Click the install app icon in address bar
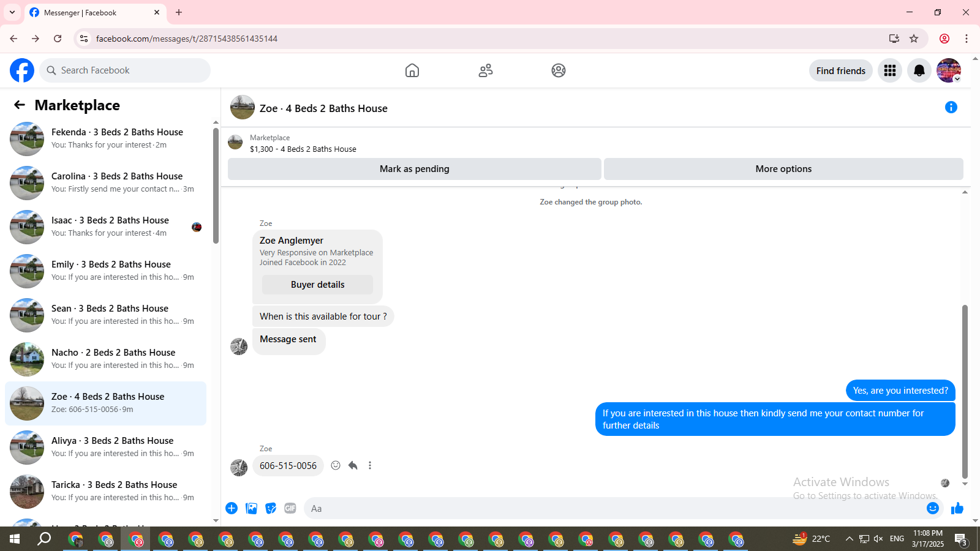The height and width of the screenshot is (551, 980). point(894,39)
